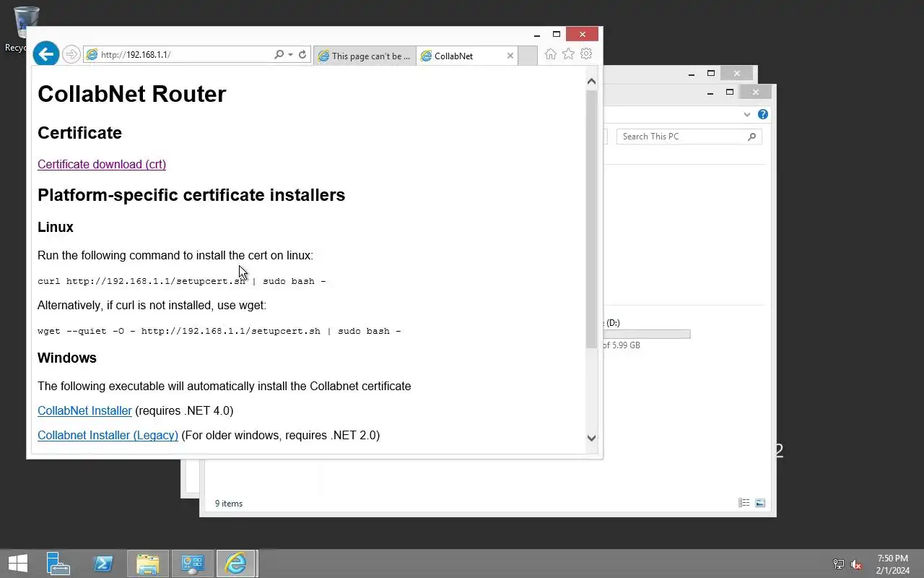Click the CollabNet Router heading
Screen dimensions: 924x578
tap(131, 94)
